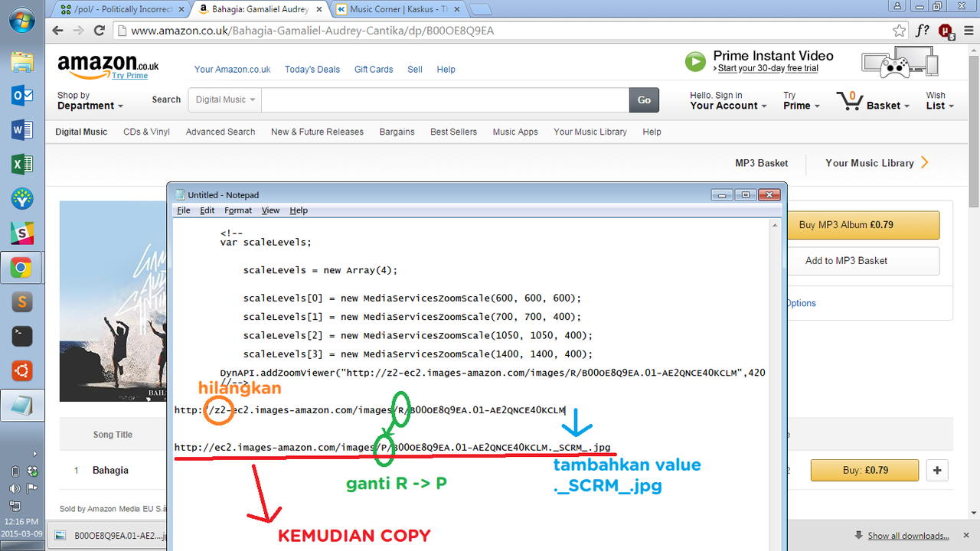Open the f? extension icon
The height and width of the screenshot is (551, 980).
(923, 31)
